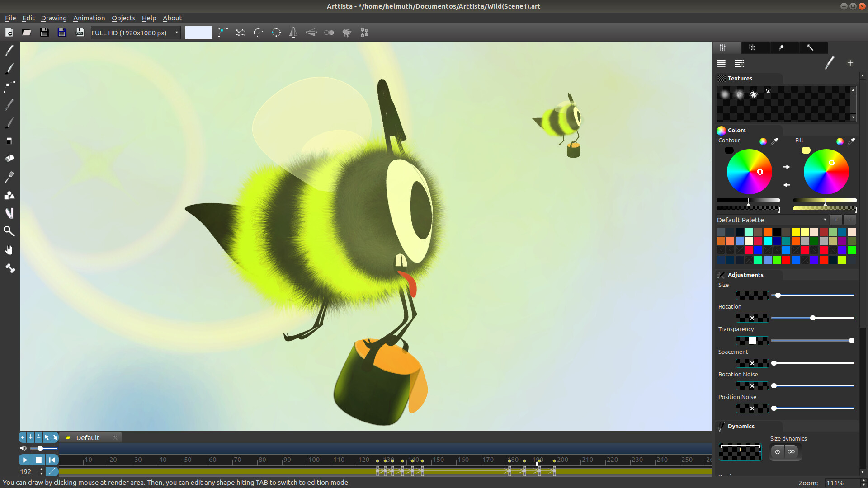Image resolution: width=868 pixels, height=488 pixels.
Task: Open the Bone tool at toolbar bottom
Action: click(10, 269)
